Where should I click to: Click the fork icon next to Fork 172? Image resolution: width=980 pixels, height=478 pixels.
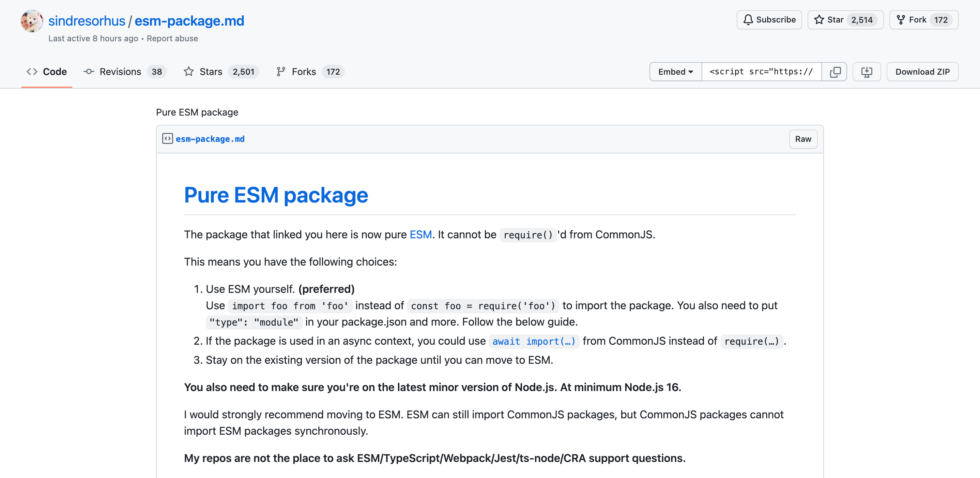(901, 19)
